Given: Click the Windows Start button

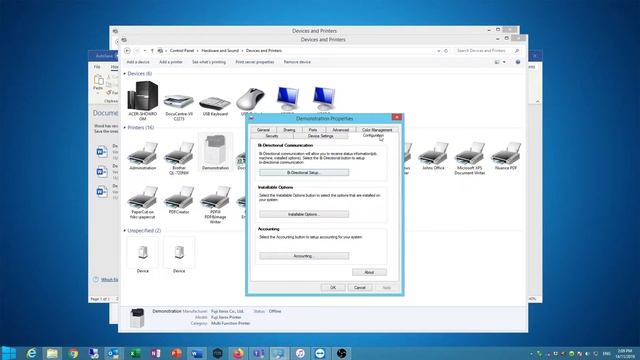Looking at the screenshot, I should click(x=9, y=353).
